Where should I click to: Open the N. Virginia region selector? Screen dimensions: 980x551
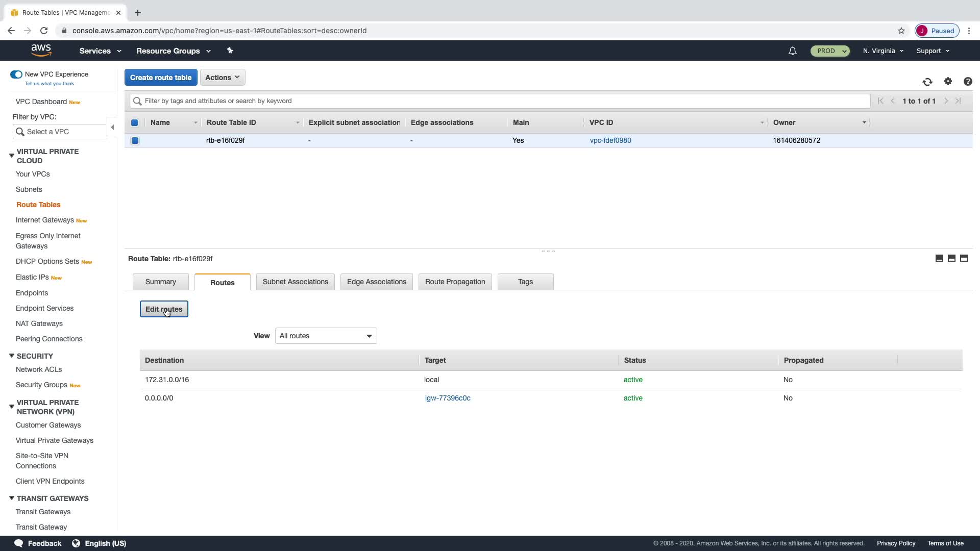pyautogui.click(x=883, y=51)
